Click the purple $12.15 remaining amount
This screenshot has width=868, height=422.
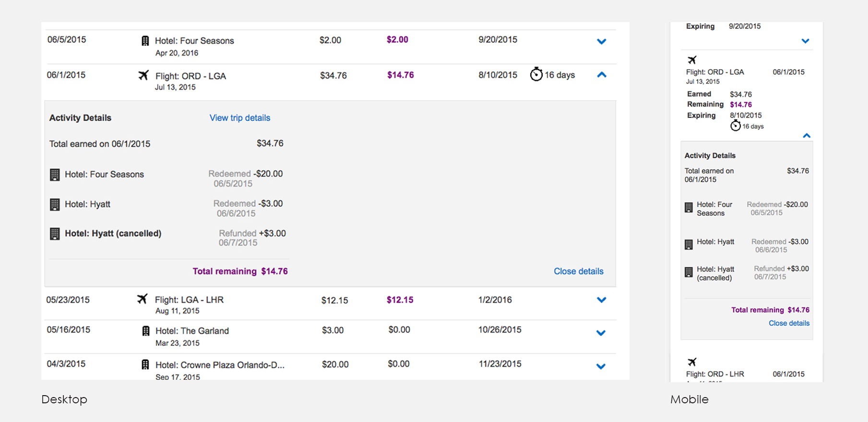(x=400, y=300)
